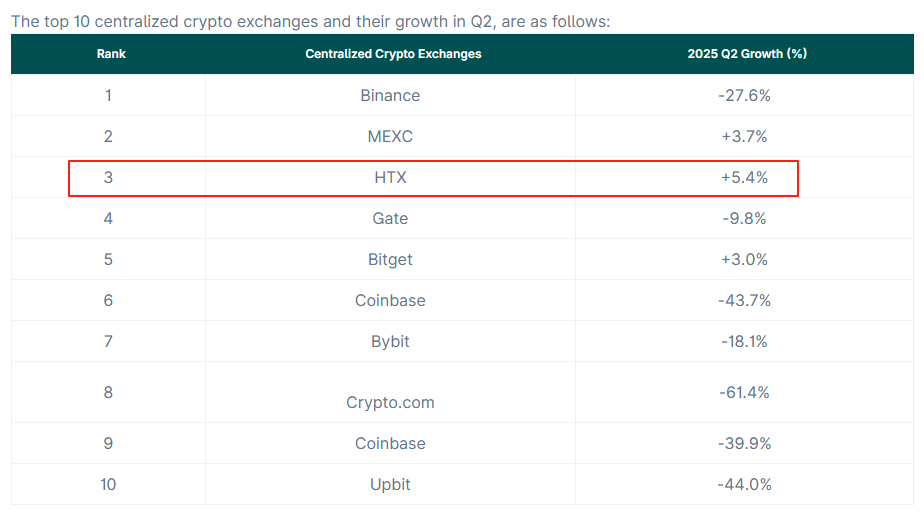This screenshot has height=515, width=924.
Task: Select the Binance exchange cell
Action: click(x=390, y=96)
